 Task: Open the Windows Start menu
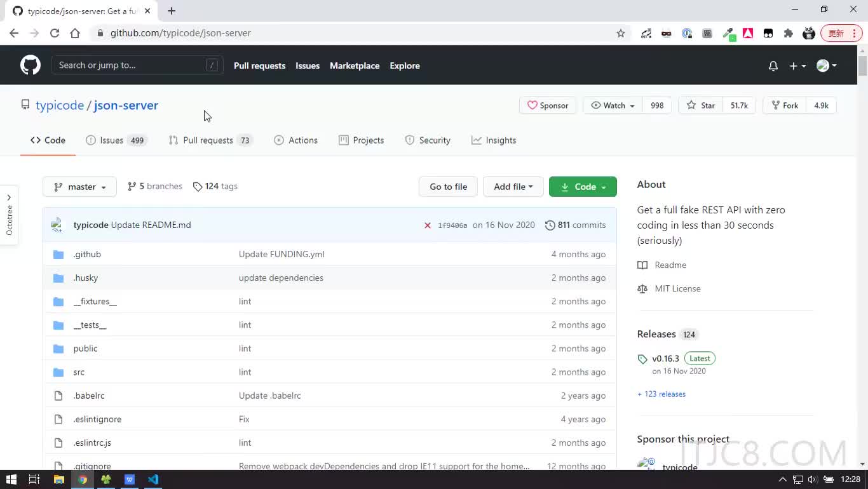pyautogui.click(x=11, y=479)
